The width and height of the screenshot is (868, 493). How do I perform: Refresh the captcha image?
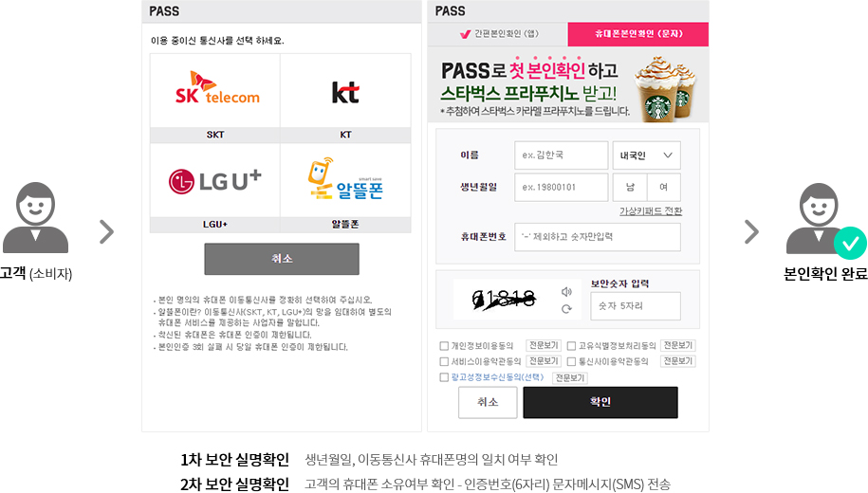point(566,309)
